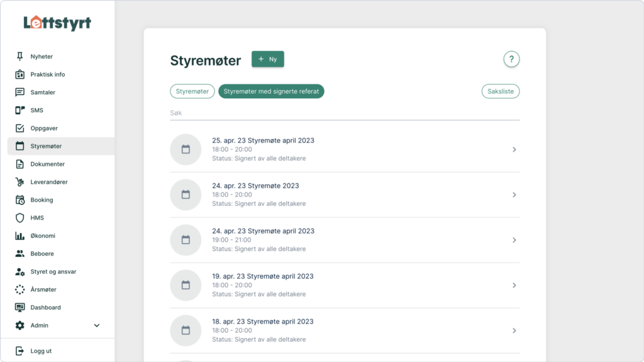The height and width of the screenshot is (362, 644).
Task: Switch to the Styremøter filter tab
Action: (192, 91)
